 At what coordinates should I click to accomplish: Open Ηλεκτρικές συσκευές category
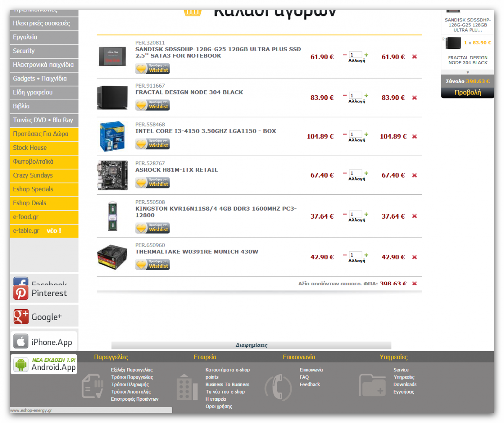pyautogui.click(x=44, y=23)
